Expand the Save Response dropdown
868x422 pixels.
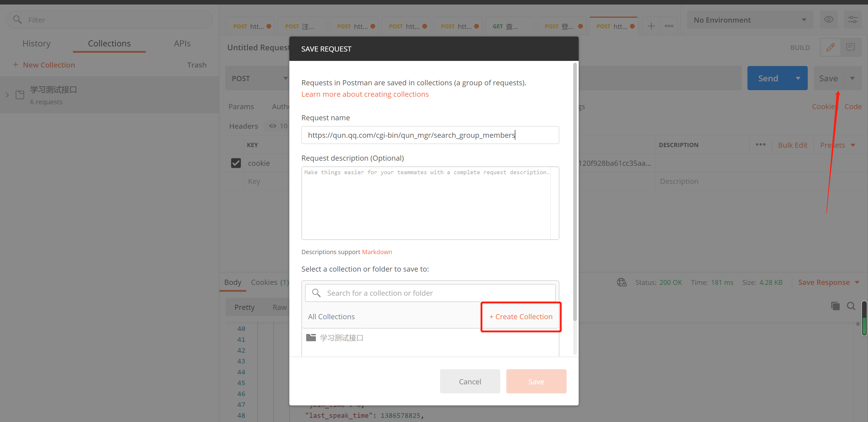pos(857,282)
